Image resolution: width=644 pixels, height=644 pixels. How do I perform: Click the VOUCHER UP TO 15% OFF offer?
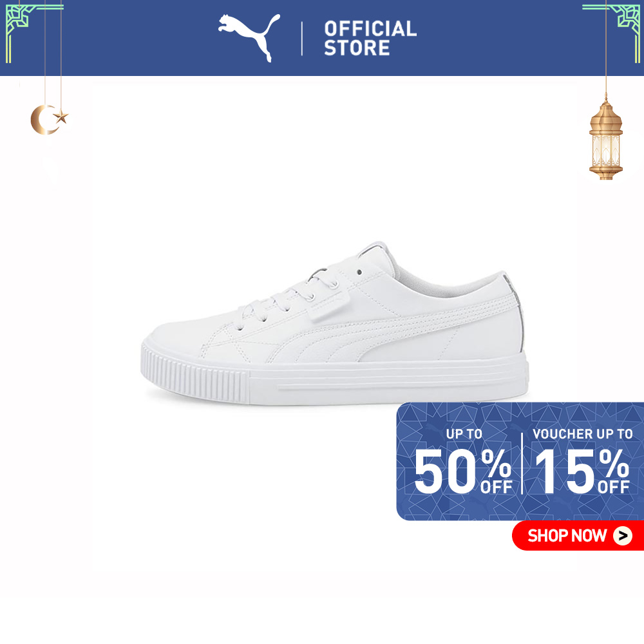(x=582, y=461)
